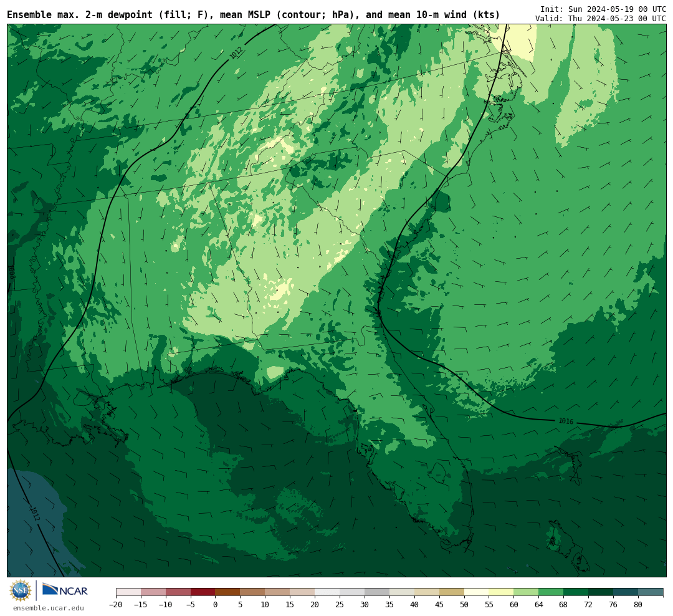This screenshot has width=673, height=616.
Task: Click the '-20' colorbar tick label
Action: [x=116, y=604]
